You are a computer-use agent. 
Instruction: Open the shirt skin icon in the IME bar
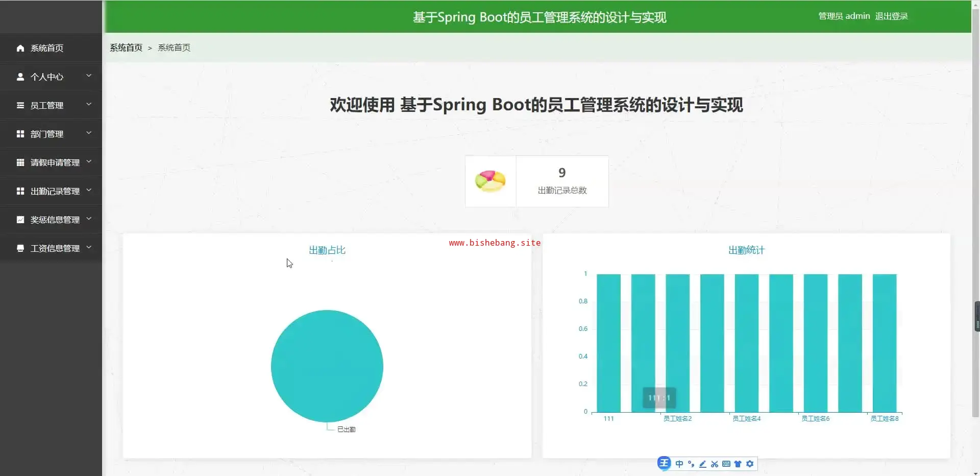click(x=738, y=464)
